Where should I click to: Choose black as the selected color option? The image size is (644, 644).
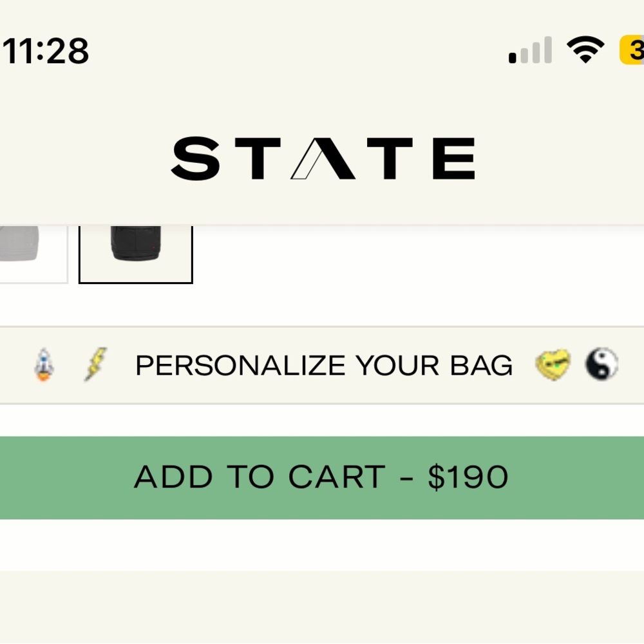135,253
